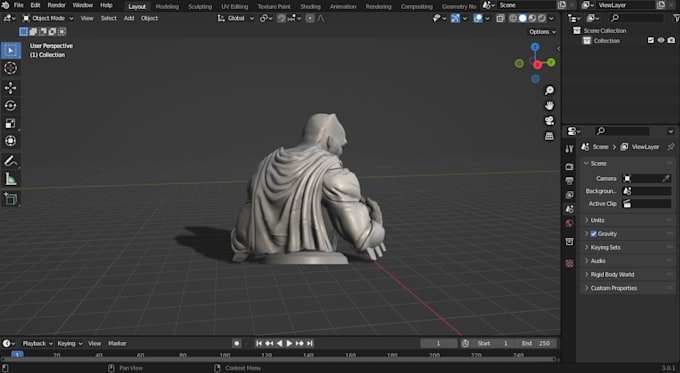This screenshot has width=680, height=373.
Task: Toggle snapping magnet icon
Action: coord(281,18)
